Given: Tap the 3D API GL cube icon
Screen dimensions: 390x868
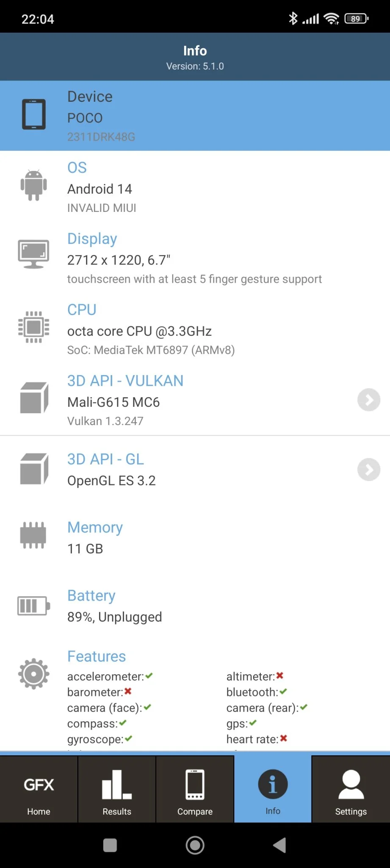Looking at the screenshot, I should [34, 469].
